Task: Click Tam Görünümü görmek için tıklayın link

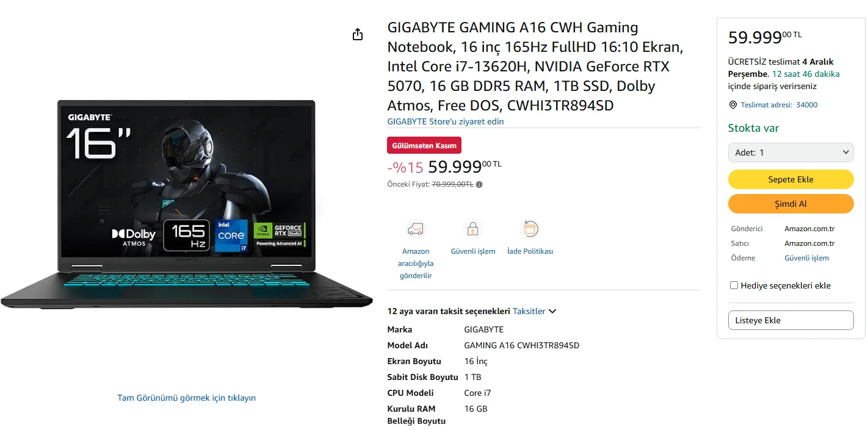Action: 186,398
